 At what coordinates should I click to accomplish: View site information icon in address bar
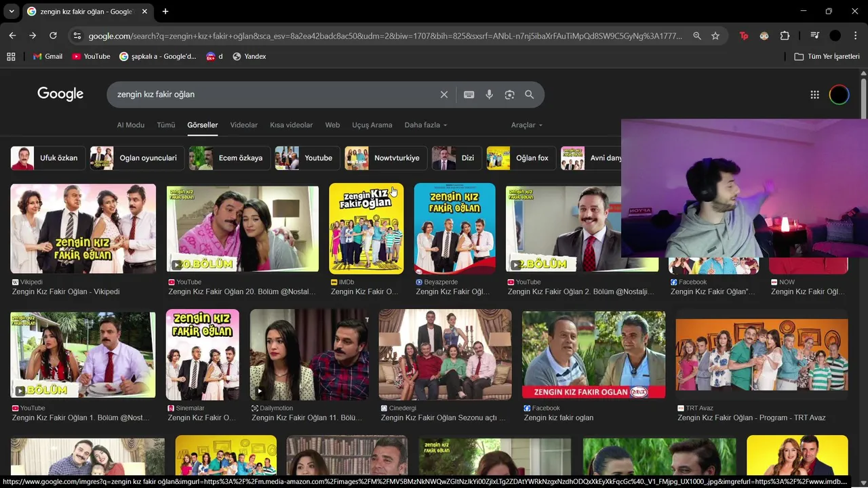pyautogui.click(x=77, y=36)
